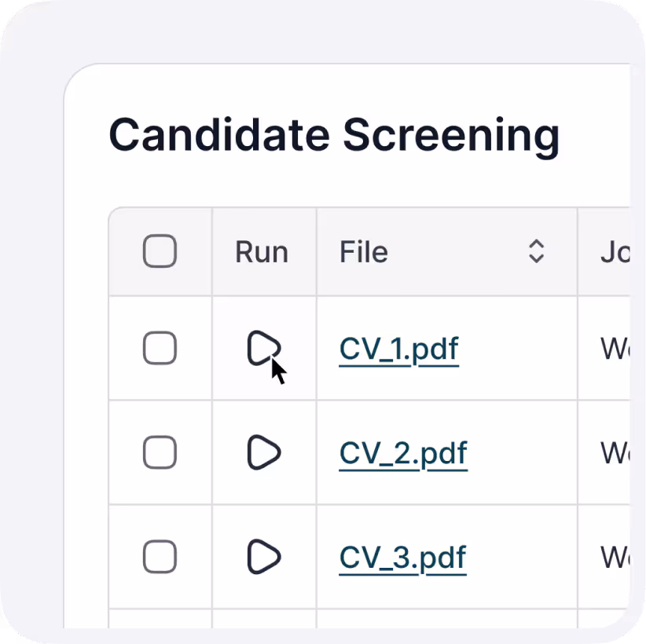
Task: Tick the checkbox beside CV_3.pdf
Action: click(x=160, y=557)
